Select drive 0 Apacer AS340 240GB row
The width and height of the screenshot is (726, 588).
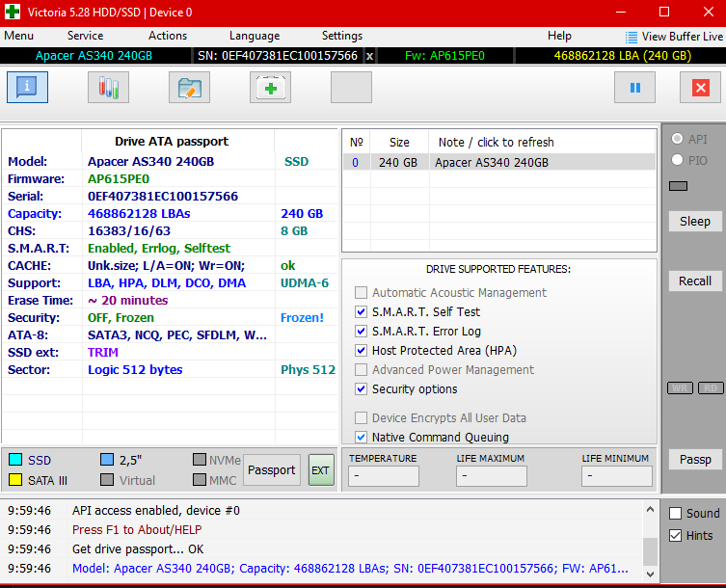click(x=499, y=163)
